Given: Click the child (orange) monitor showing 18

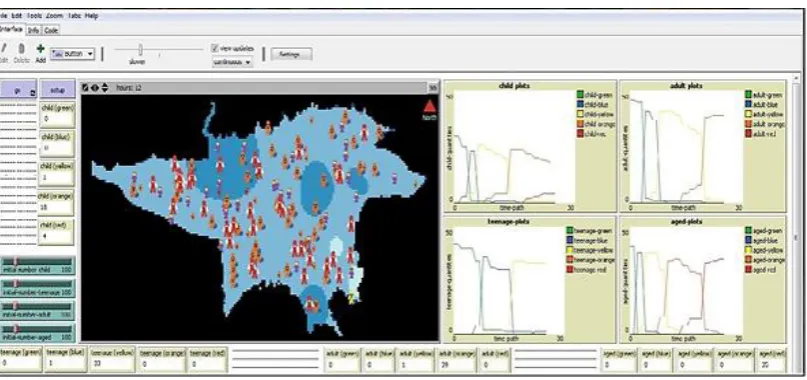Looking at the screenshot, I should click(56, 203).
